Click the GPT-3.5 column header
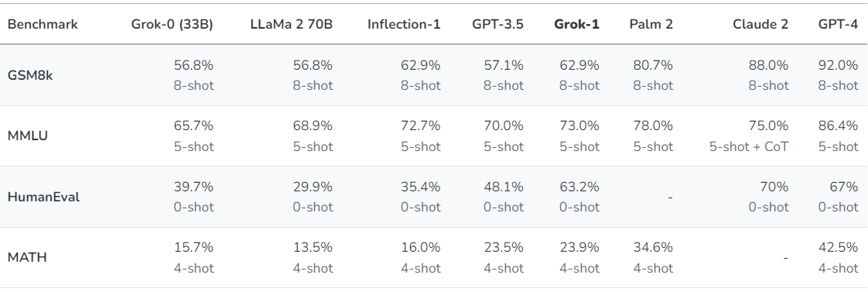The height and width of the screenshot is (292, 868). pyautogui.click(x=497, y=24)
